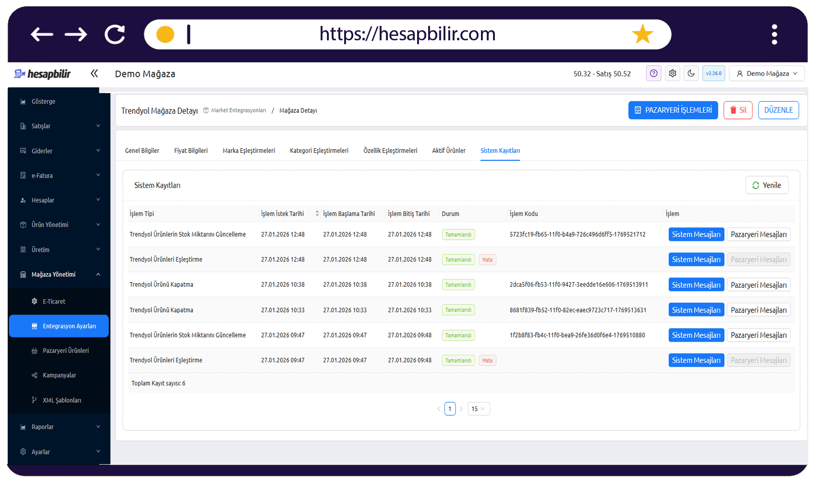Open settings gear icon in top bar
The image size is (816, 504).
click(672, 73)
